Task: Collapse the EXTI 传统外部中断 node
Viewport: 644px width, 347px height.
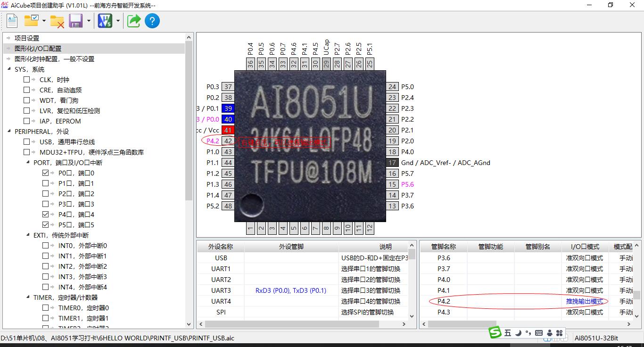Action: [28, 235]
